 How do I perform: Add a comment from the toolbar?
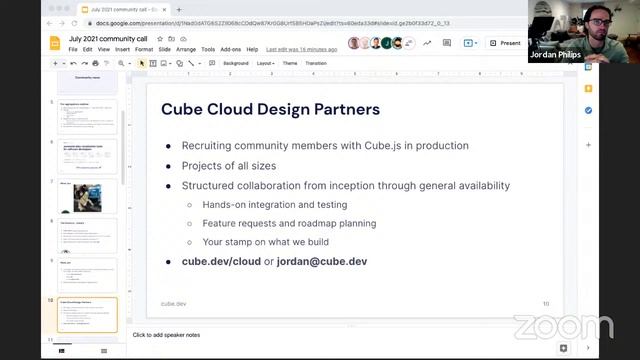pyautogui.click(x=212, y=63)
